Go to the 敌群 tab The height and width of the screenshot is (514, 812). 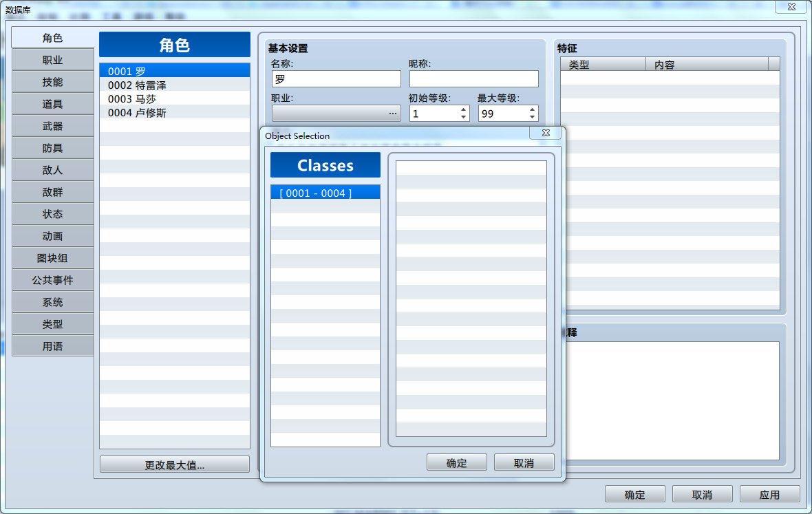[x=52, y=191]
